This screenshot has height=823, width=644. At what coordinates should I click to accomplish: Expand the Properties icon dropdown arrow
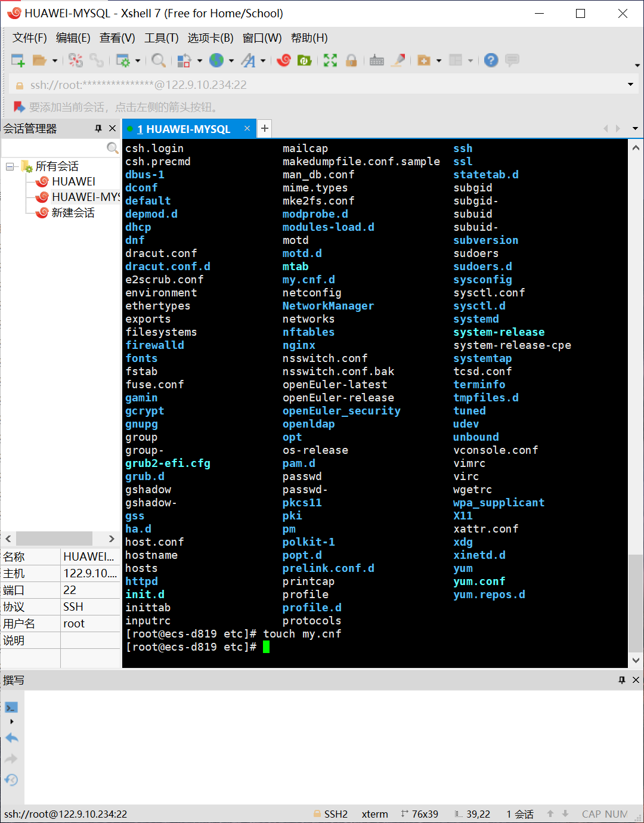tap(138, 60)
